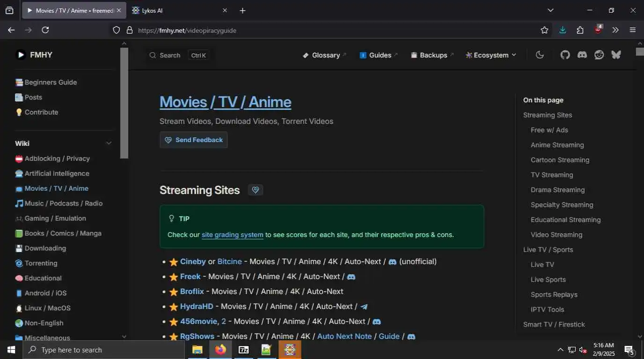Open uBlock Origin extension icon
This screenshot has width=644, height=359.
pos(598,29)
